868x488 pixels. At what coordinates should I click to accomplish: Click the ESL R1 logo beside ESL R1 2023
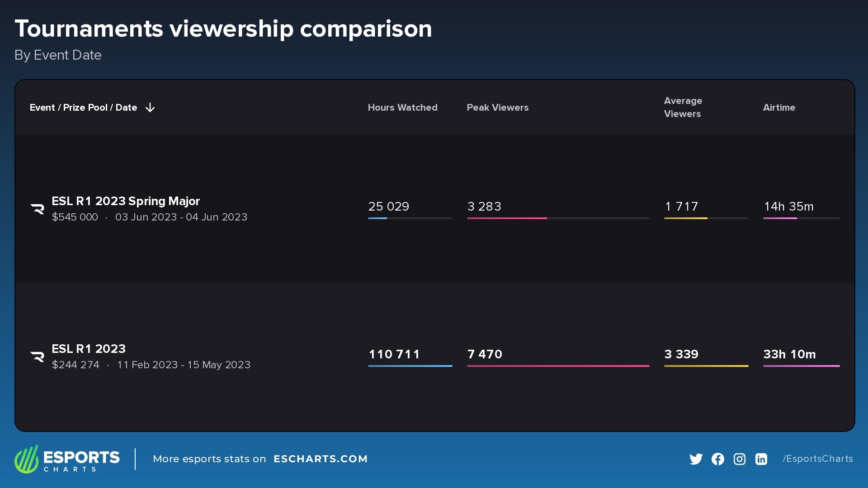[37, 357]
